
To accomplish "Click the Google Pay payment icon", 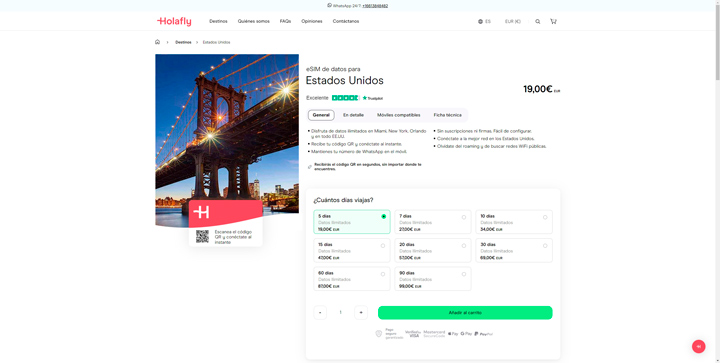I will coord(466,334).
